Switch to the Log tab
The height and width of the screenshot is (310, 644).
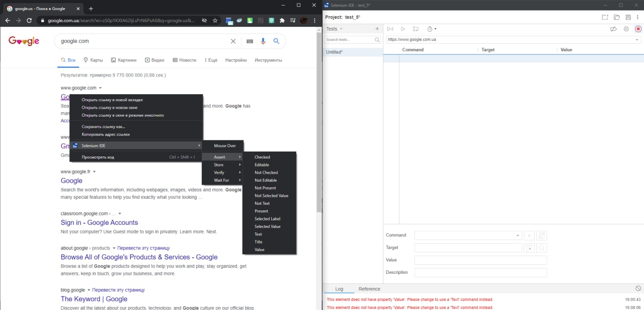pyautogui.click(x=339, y=289)
